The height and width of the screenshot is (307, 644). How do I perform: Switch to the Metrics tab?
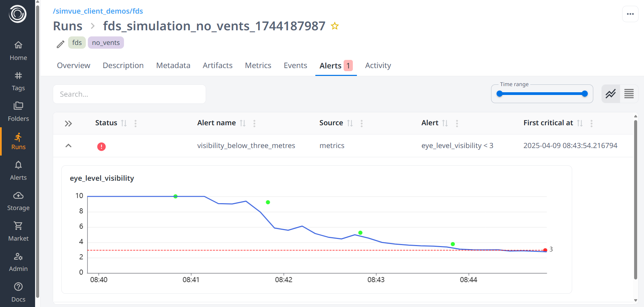pyautogui.click(x=258, y=65)
